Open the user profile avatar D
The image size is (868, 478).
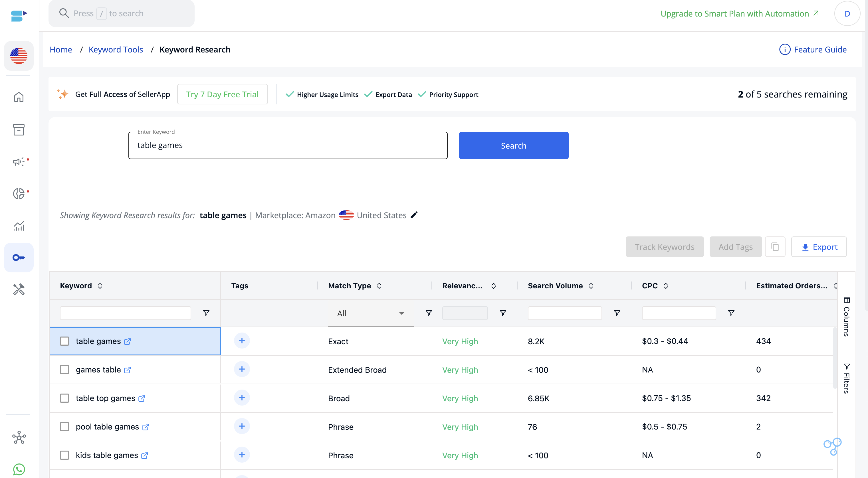pos(847,14)
